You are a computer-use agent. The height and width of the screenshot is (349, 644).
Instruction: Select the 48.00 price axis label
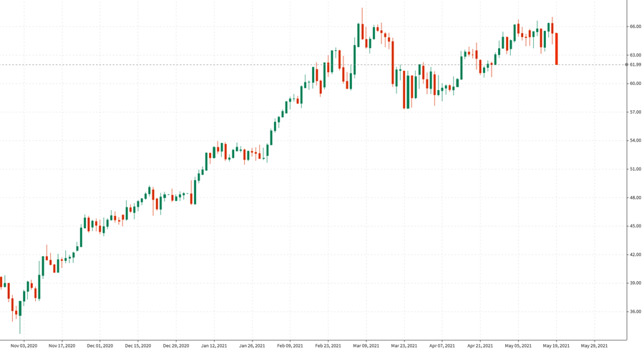point(635,197)
